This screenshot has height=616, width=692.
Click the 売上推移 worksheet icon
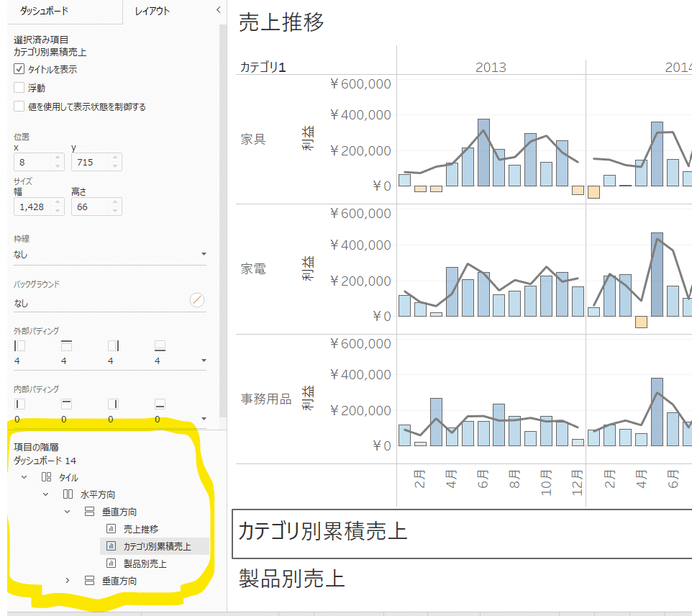pyautogui.click(x=111, y=529)
